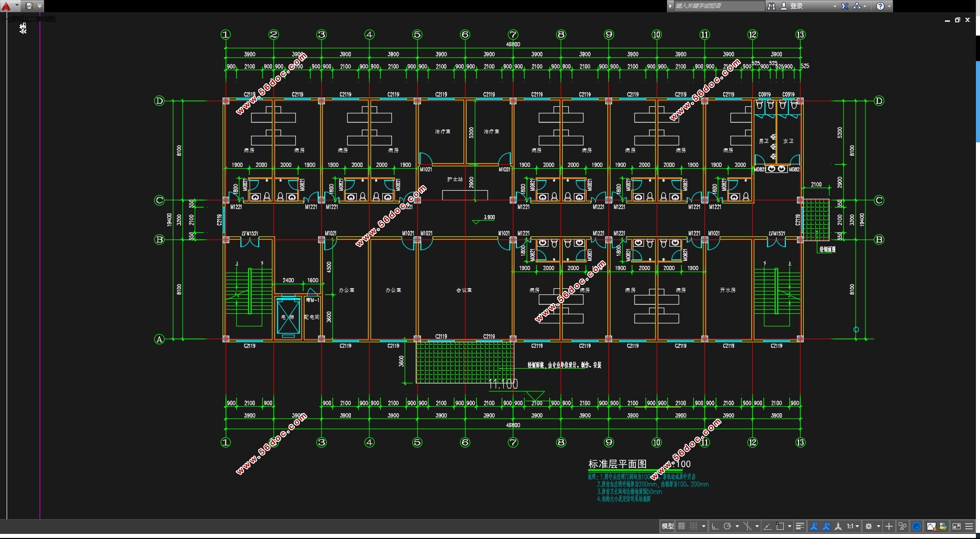The width and height of the screenshot is (980, 539).
Task: Click the [俯视] viewport view control
Action: click(x=17, y=19)
